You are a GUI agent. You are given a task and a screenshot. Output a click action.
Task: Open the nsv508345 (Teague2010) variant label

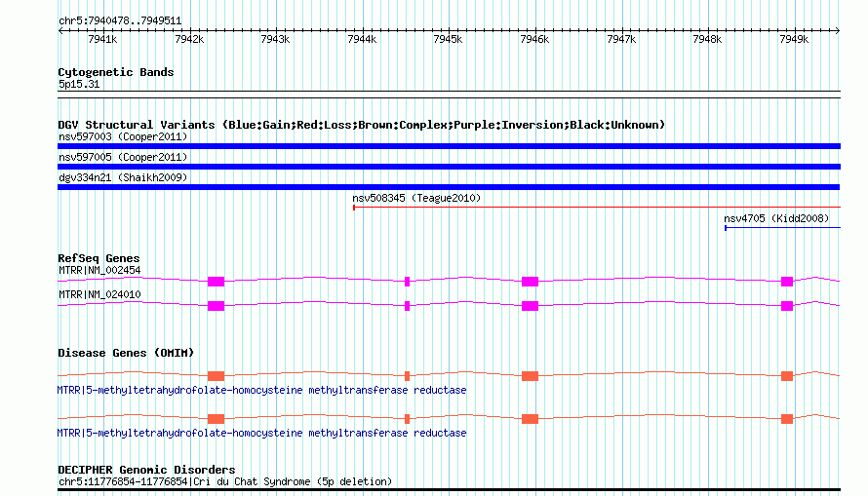(x=416, y=198)
